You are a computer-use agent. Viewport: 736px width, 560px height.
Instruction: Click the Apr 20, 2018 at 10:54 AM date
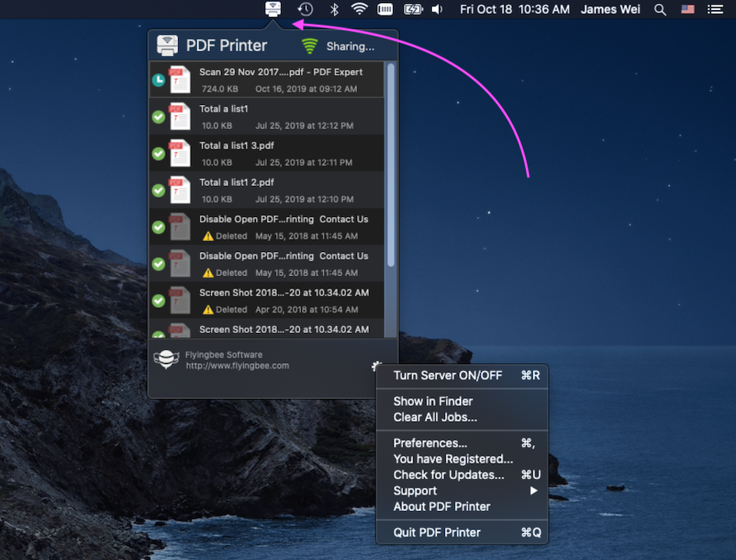click(x=307, y=310)
